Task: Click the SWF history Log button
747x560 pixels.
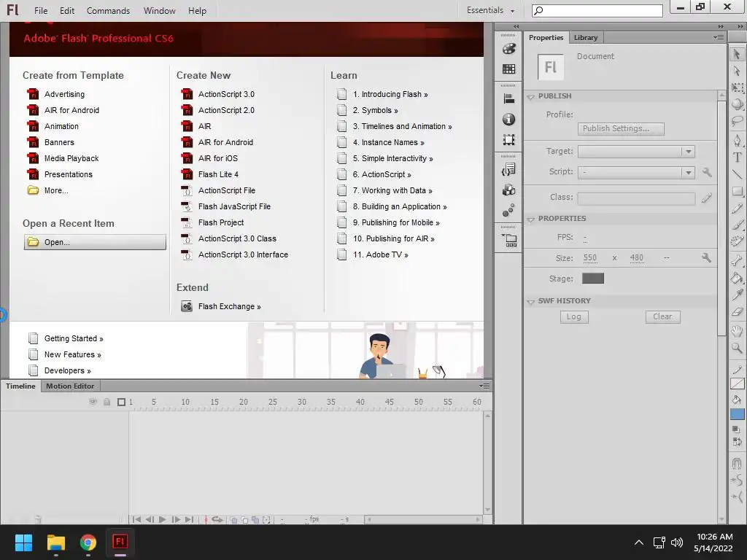Action: (x=574, y=317)
